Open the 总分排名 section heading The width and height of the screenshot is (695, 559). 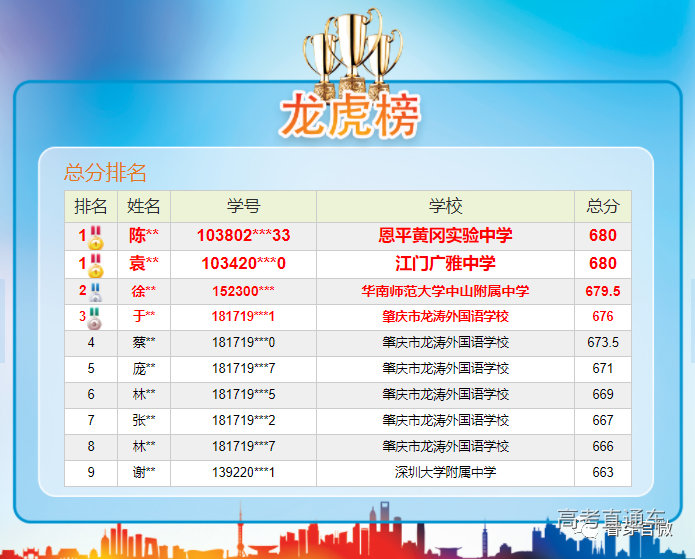pyautogui.click(x=105, y=172)
